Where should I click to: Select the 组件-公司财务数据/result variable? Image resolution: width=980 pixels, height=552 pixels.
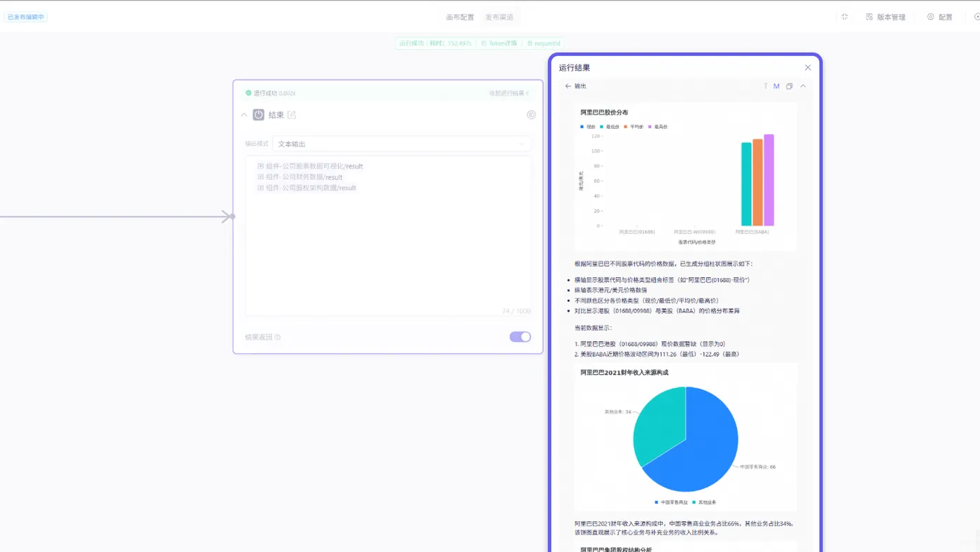(300, 177)
